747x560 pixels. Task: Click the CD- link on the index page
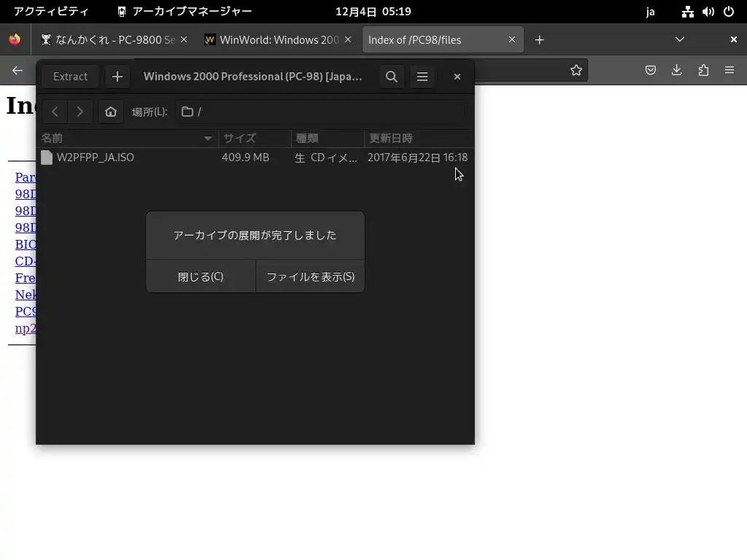point(26,261)
